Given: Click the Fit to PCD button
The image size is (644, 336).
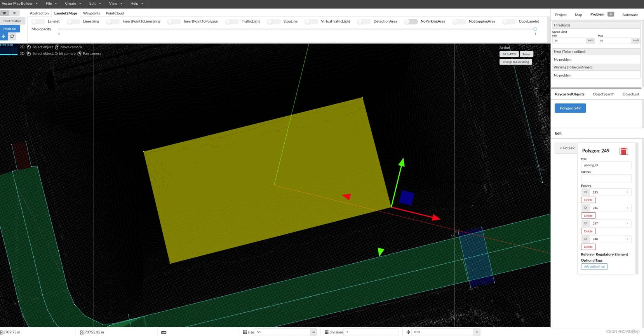Looking at the screenshot, I should (509, 54).
